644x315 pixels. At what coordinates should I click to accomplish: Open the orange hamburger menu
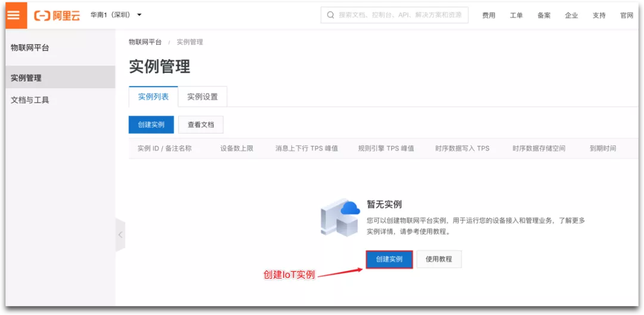pyautogui.click(x=16, y=15)
